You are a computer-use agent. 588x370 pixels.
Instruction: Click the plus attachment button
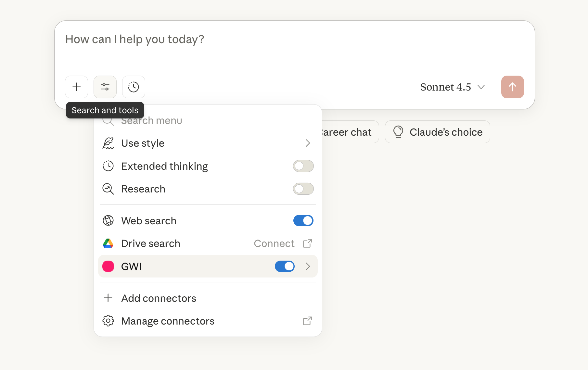tap(76, 87)
